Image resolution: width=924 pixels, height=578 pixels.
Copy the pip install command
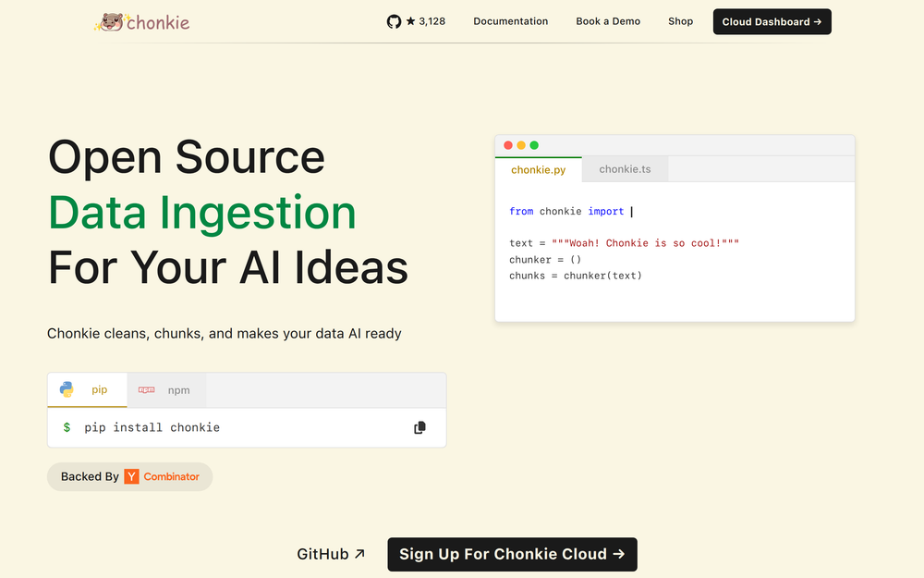[x=419, y=427]
